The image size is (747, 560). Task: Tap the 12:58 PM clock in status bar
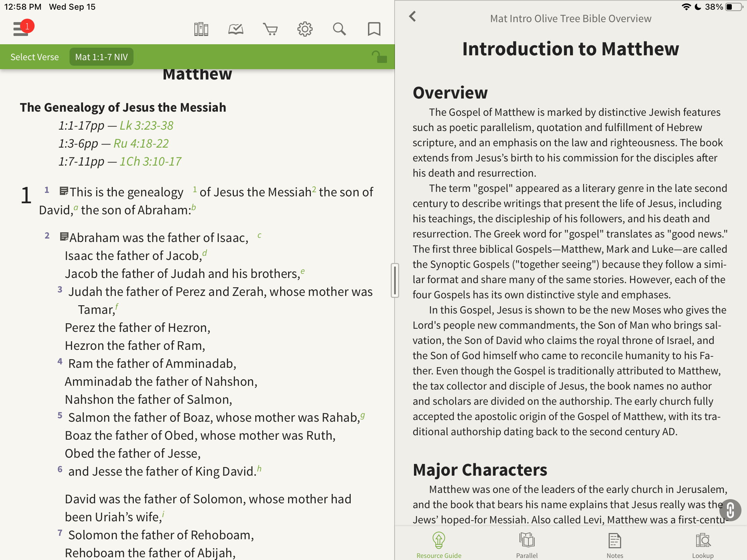[x=23, y=7]
